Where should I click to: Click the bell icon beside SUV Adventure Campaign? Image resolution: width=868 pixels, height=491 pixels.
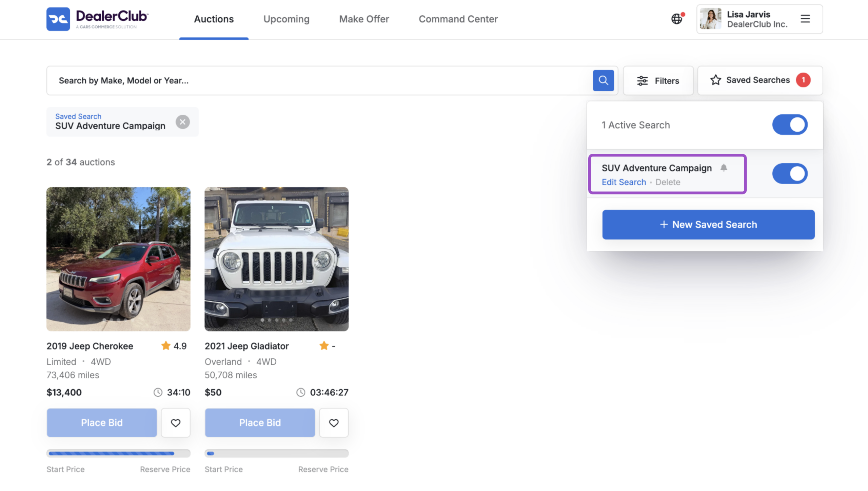(724, 168)
